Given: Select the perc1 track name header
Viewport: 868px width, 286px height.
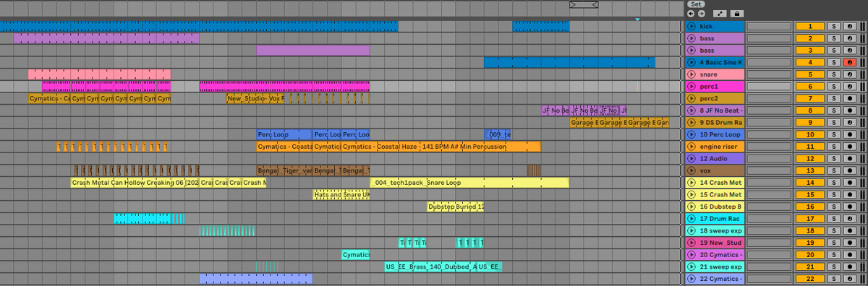Looking at the screenshot, I should tap(714, 86).
